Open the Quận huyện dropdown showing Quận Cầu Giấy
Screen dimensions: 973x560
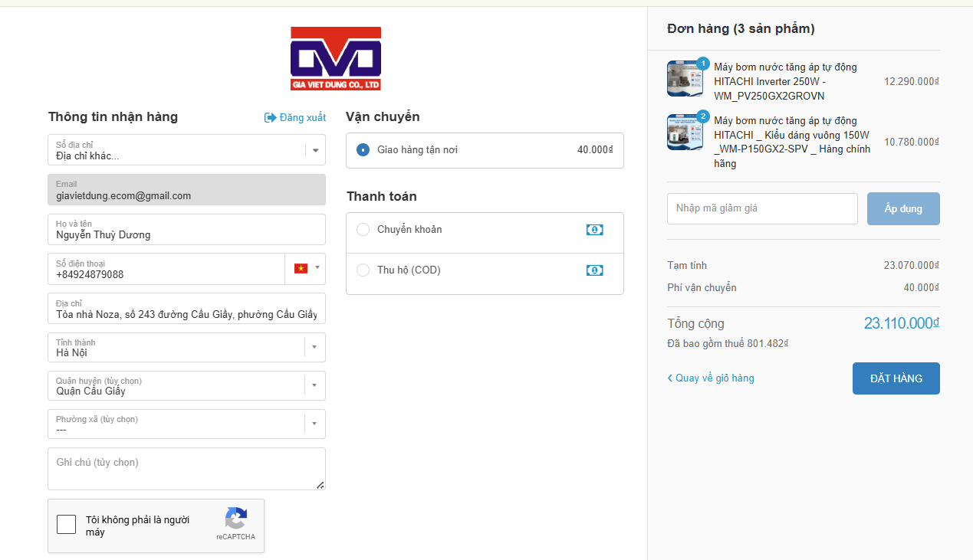click(x=186, y=386)
